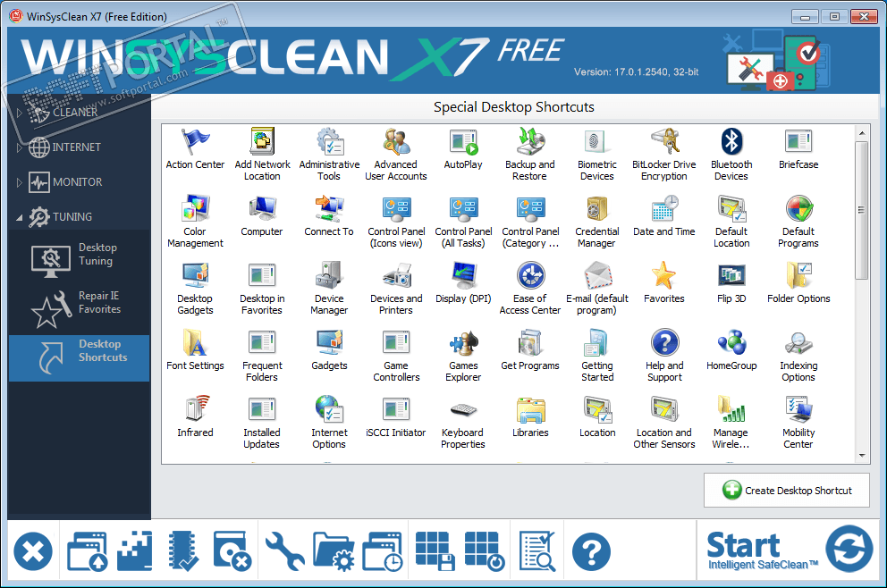
Task: Select the AutoPlay shortcut icon
Action: tap(463, 148)
